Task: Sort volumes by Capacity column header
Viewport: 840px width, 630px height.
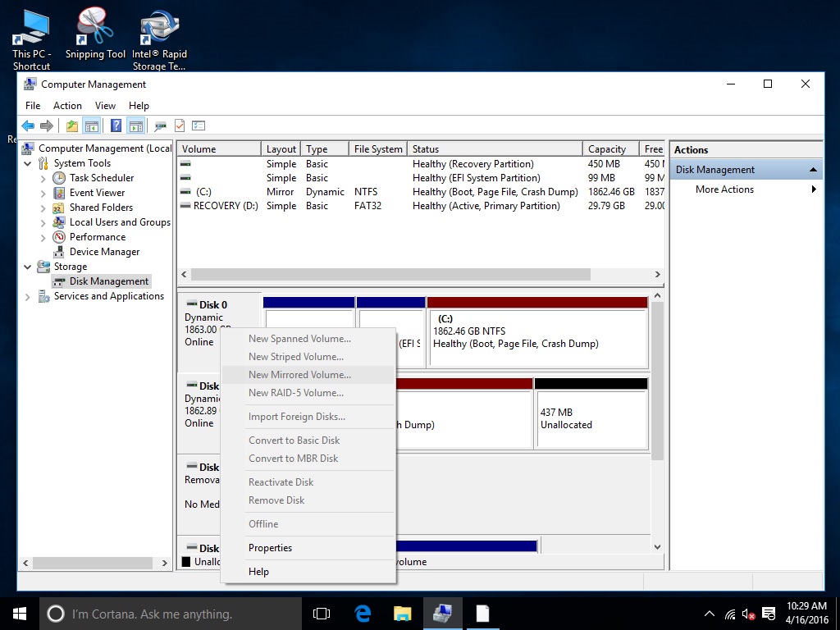Action: (x=607, y=149)
